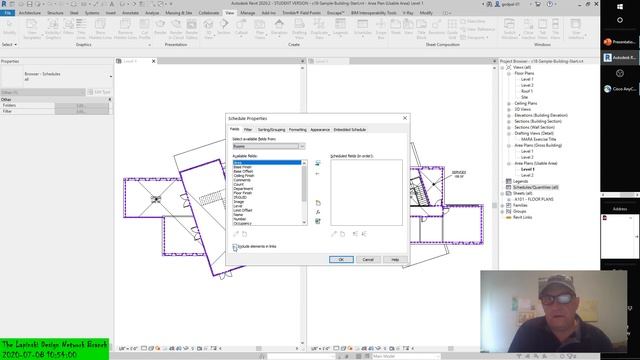Click Show Hidden Lines ribbon tool
This screenshot has width=640, height=360.
[x=100, y=29]
